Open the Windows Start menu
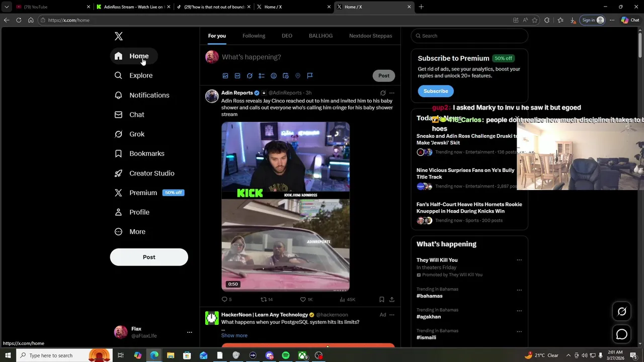This screenshot has height=362, width=644. pyautogui.click(x=8, y=355)
